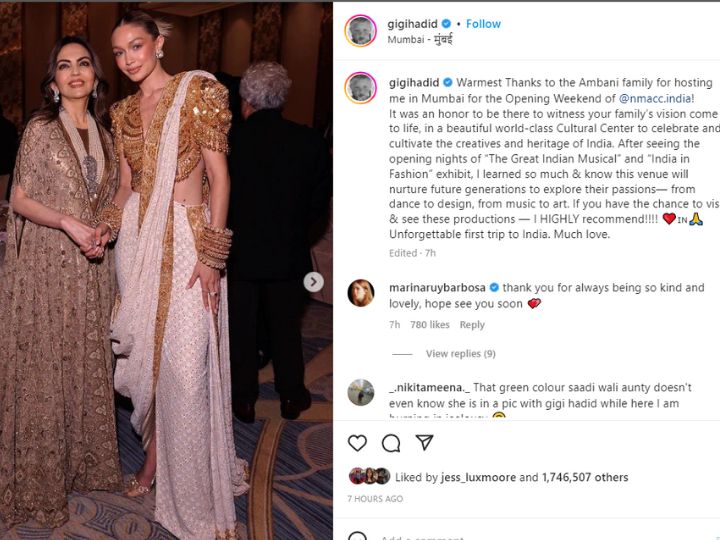The height and width of the screenshot is (540, 720).
Task: Open _.nikitameena._ avatar
Action: coord(360,392)
